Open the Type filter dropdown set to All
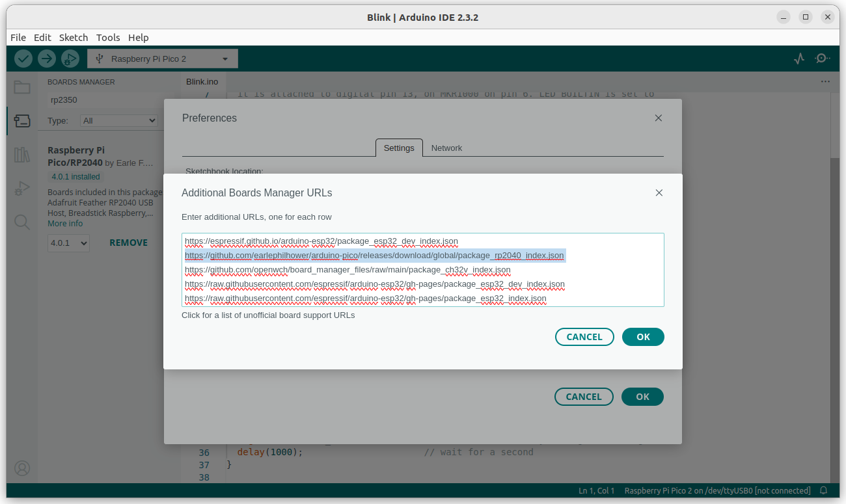Image resolution: width=846 pixels, height=504 pixels. click(118, 120)
